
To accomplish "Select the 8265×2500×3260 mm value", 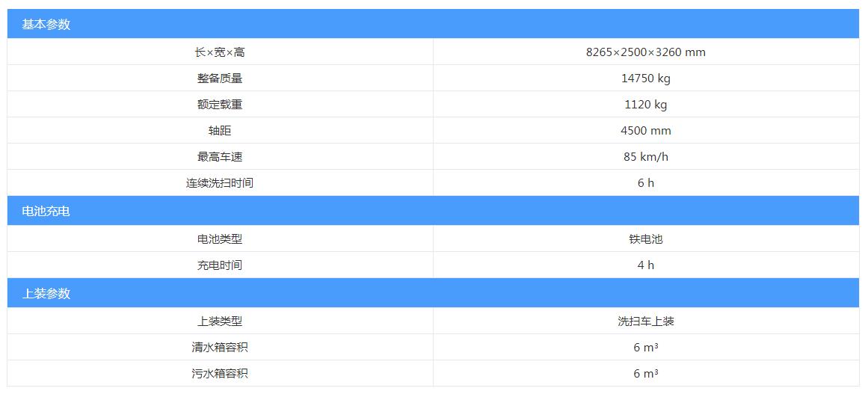I will pyautogui.click(x=646, y=52).
